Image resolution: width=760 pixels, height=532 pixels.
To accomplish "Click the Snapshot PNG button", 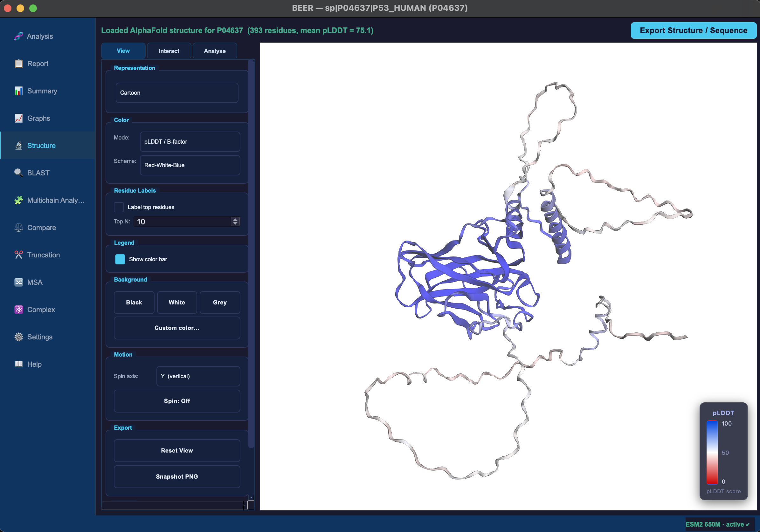I will pyautogui.click(x=177, y=477).
